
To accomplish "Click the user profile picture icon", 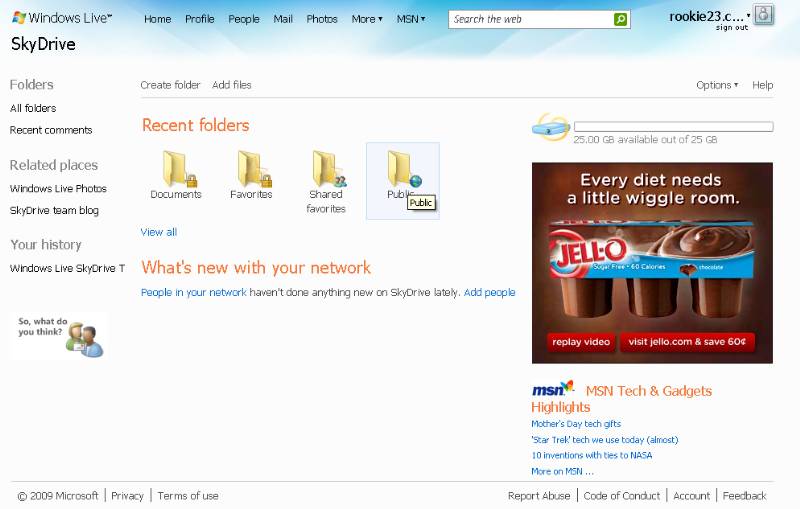I will [763, 15].
